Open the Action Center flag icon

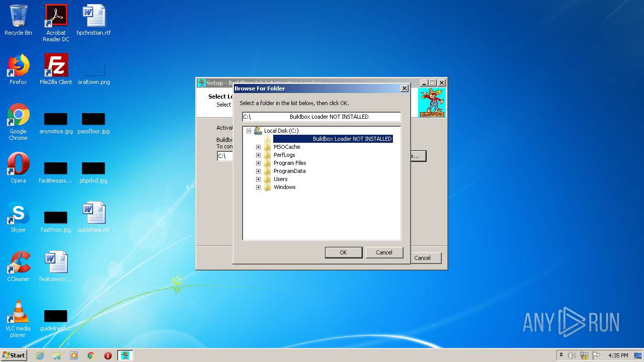click(596, 355)
